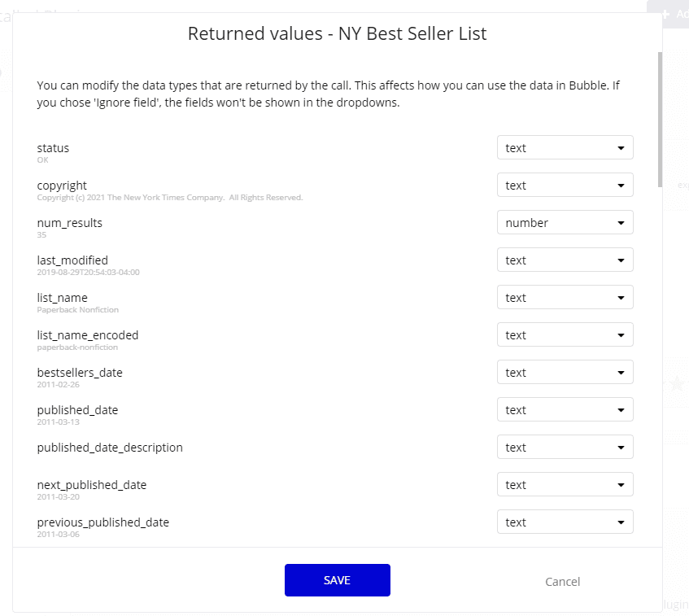Change the copyright data type

click(565, 185)
